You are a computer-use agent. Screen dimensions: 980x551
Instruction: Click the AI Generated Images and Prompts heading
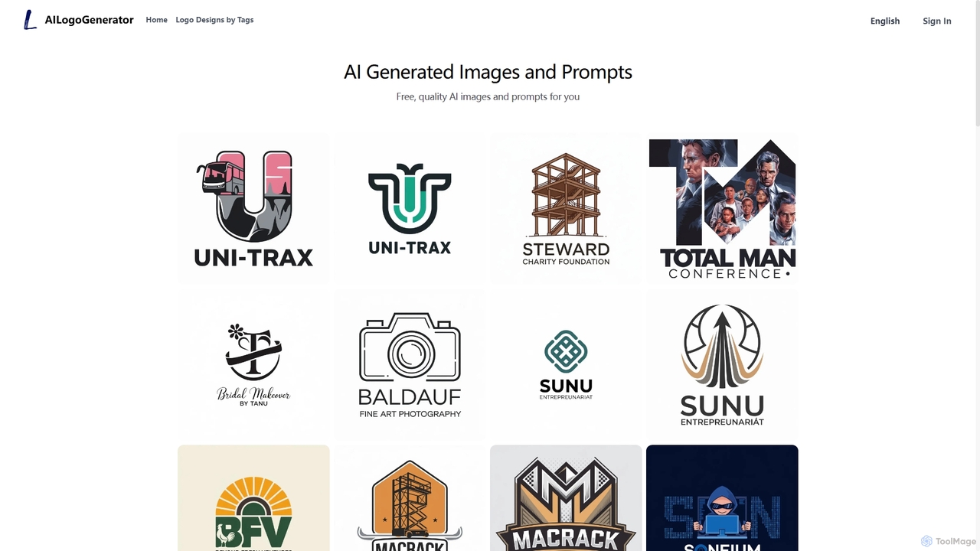(488, 72)
